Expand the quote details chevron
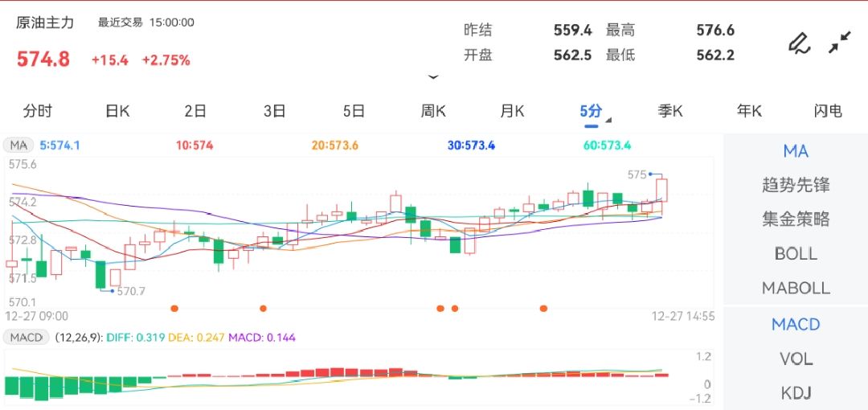Image resolution: width=868 pixels, height=410 pixels. pos(434,77)
